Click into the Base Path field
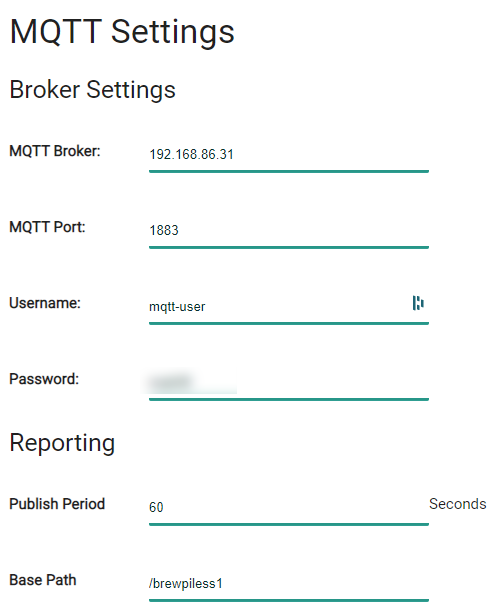 (x=289, y=584)
